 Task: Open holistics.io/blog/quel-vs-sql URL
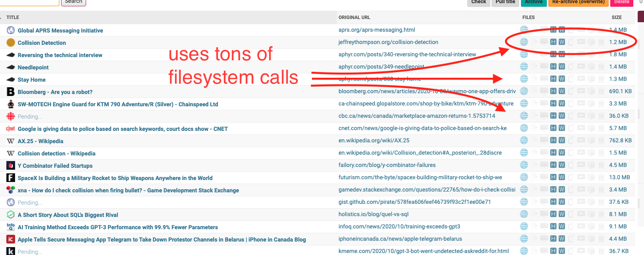pos(373,214)
